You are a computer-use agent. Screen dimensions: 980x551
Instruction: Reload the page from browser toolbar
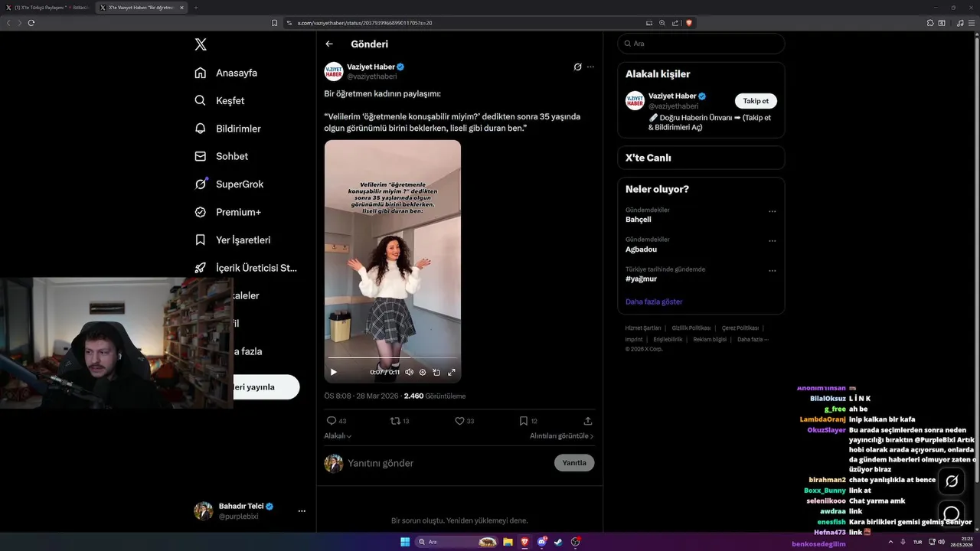coord(31,23)
